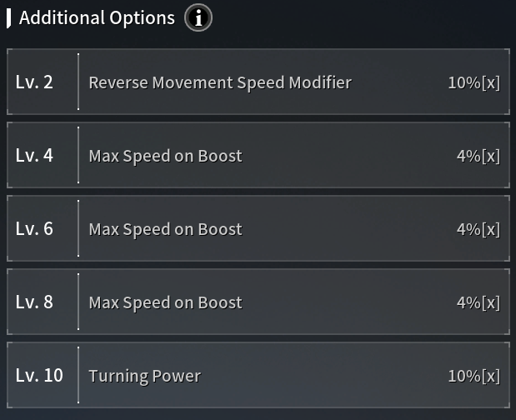The image size is (516, 420).
Task: Click the 10%[x] value for Reverse Movement
Action: [x=474, y=82]
